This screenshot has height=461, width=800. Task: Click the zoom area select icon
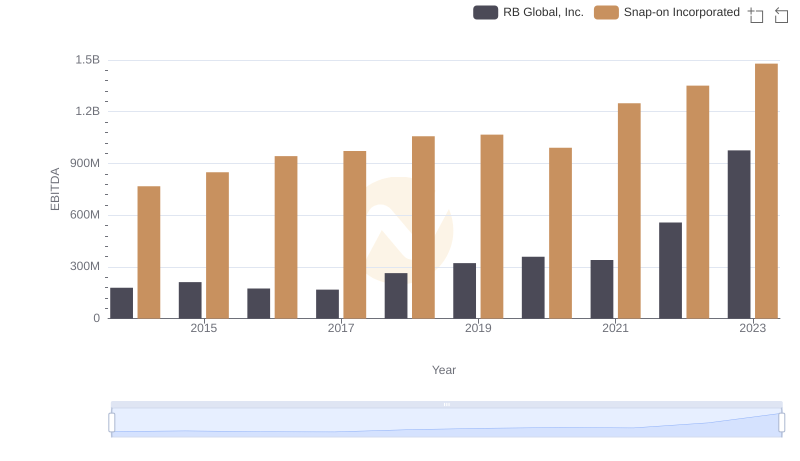(756, 15)
